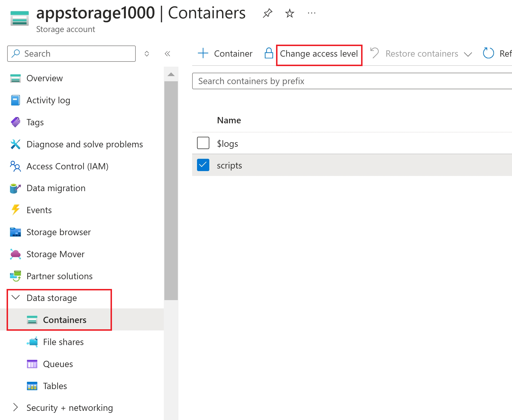Open the Restore containers dropdown arrow
Image resolution: width=512 pixels, height=420 pixels.
[x=468, y=54]
